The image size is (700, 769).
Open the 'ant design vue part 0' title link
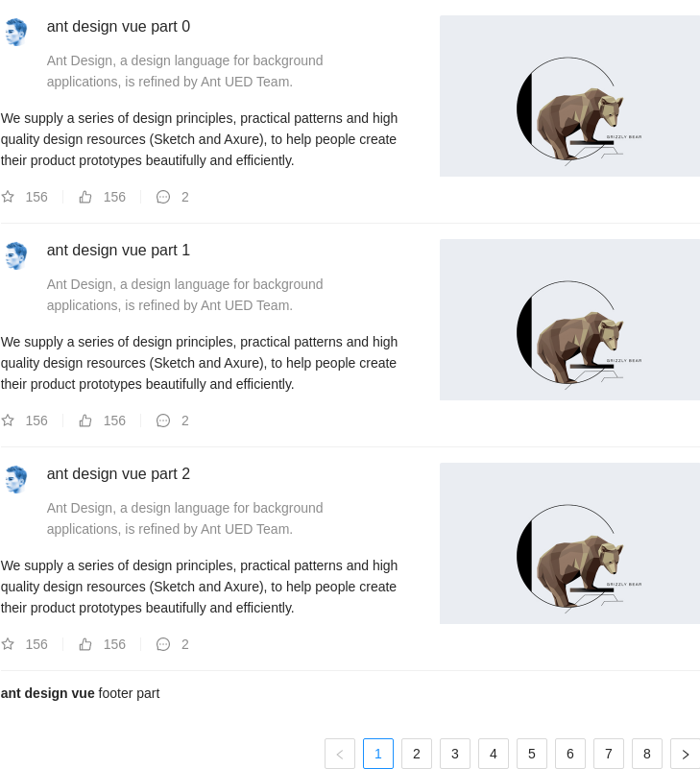tap(118, 27)
